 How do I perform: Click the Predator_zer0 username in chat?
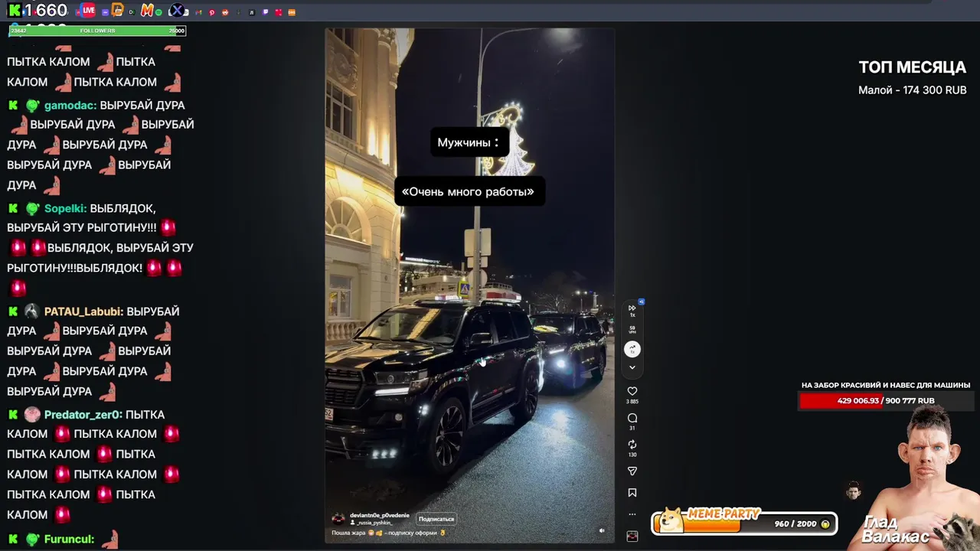(x=83, y=414)
